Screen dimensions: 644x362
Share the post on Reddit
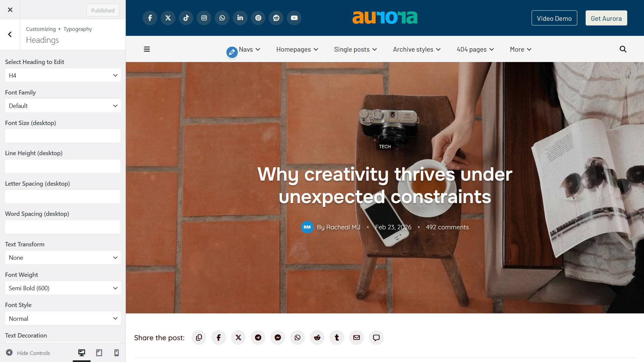click(x=317, y=338)
